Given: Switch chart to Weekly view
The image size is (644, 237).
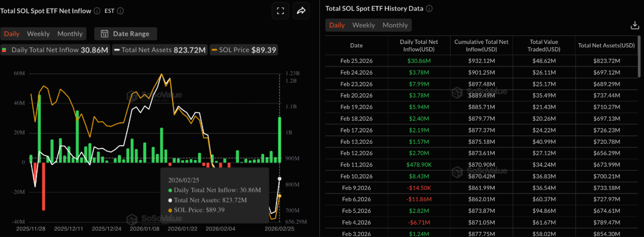Looking at the screenshot, I should pos(39,34).
